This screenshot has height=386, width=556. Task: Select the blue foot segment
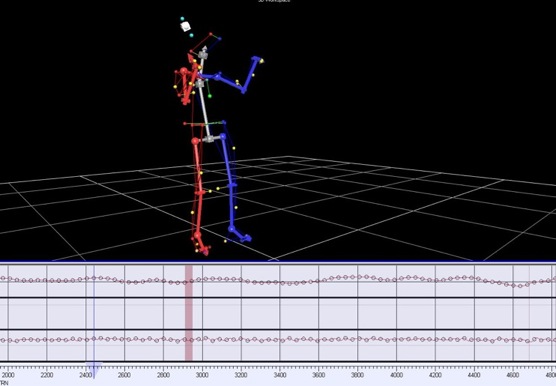click(241, 235)
